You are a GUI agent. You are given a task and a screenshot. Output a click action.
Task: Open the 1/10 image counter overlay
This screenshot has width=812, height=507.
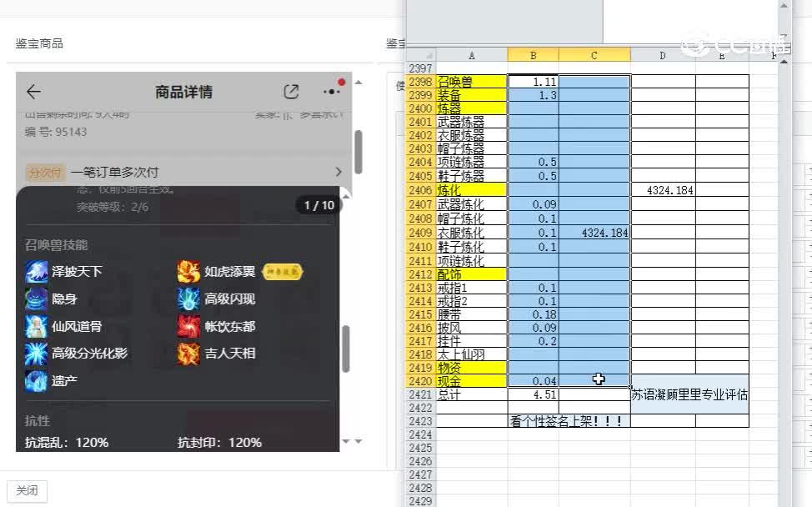[x=318, y=204]
